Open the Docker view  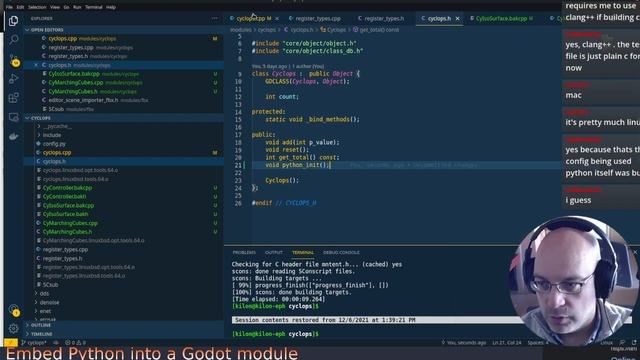[x=13, y=136]
